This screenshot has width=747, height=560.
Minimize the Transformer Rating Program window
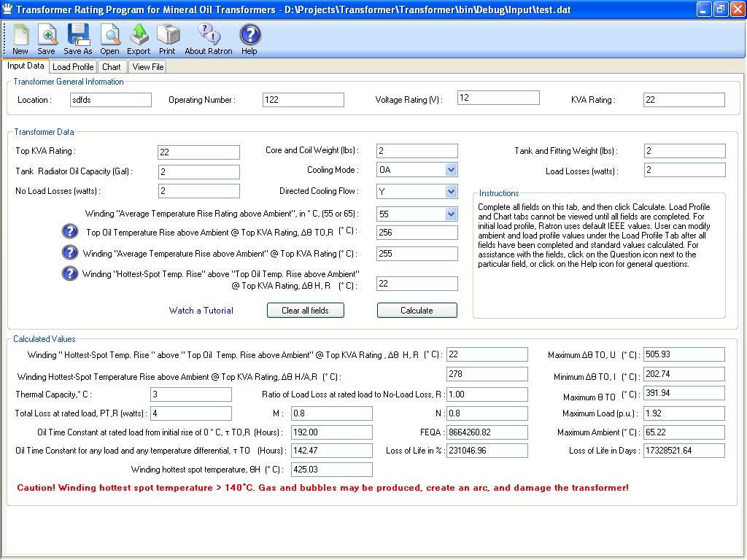704,9
